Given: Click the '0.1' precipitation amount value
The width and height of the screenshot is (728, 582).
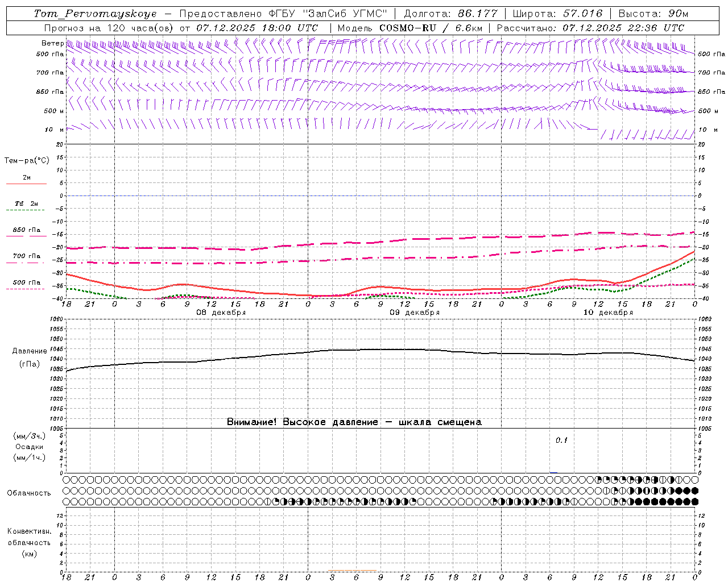Looking at the screenshot, I should (x=561, y=440).
